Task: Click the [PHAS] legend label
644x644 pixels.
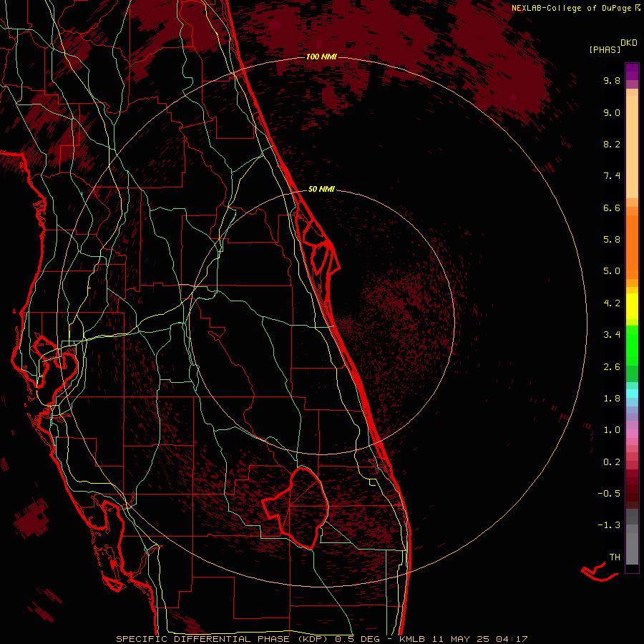Action: click(605, 50)
